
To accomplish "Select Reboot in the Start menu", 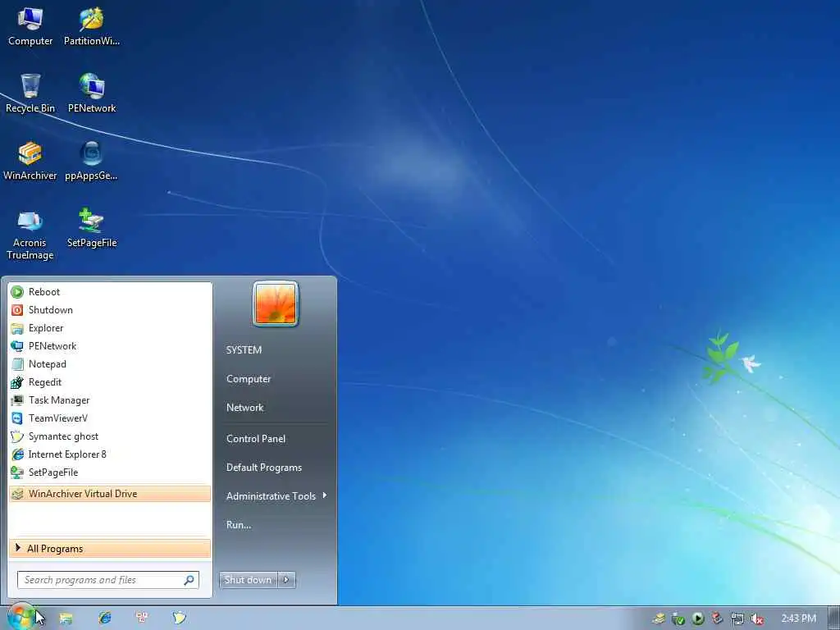I will pyautogui.click(x=110, y=292).
